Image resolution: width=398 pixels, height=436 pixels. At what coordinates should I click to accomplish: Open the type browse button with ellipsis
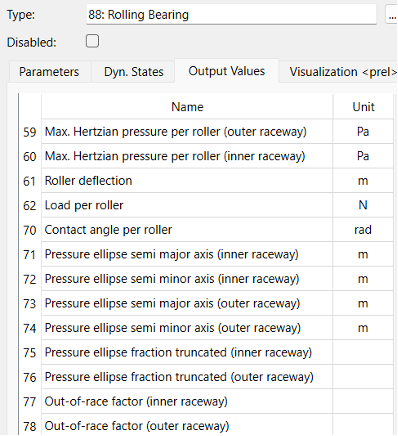point(392,14)
